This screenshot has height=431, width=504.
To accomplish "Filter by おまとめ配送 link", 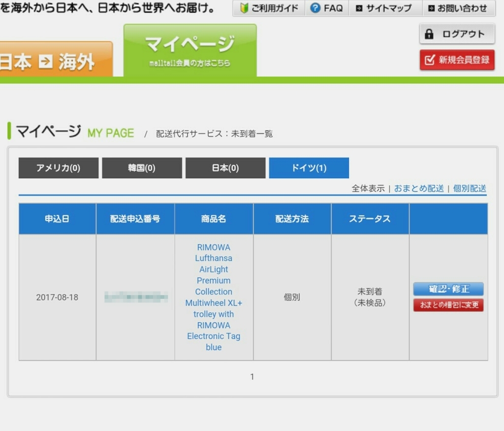I will 419,189.
